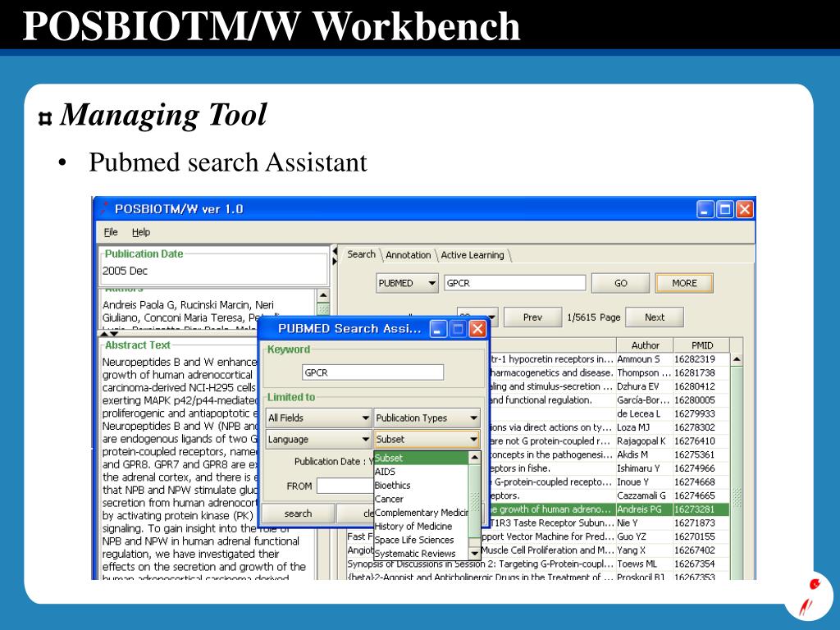Image resolution: width=840 pixels, height=630 pixels.
Task: Open the File menu
Action: (111, 232)
